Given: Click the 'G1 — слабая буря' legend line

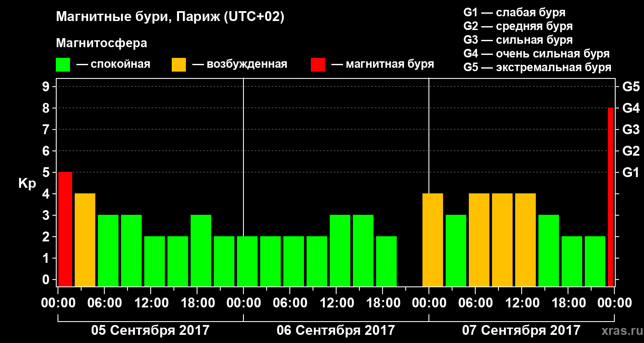Looking at the screenshot, I should (x=514, y=12).
